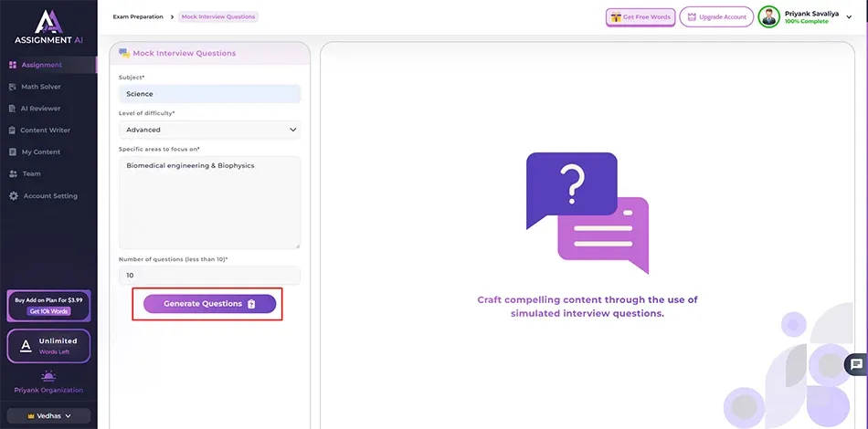Select Assignment in the sidebar
The width and height of the screenshot is (868, 429).
tap(41, 65)
